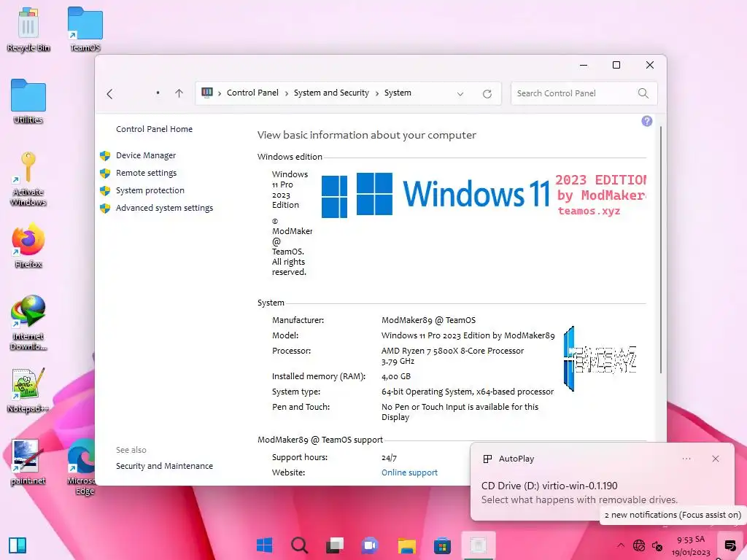Dismiss the AutoPlay notification
Viewport: 747px width, 560px height.
[715, 459]
